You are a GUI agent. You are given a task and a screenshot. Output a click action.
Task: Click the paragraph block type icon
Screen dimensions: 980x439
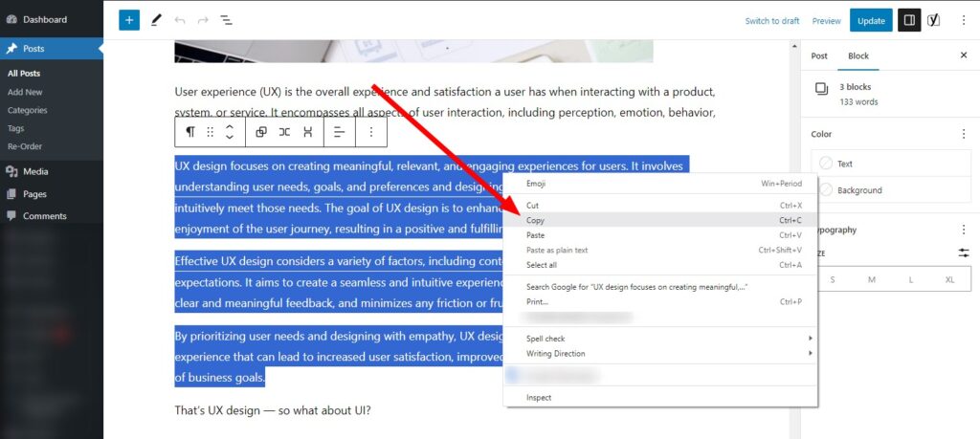tap(190, 131)
